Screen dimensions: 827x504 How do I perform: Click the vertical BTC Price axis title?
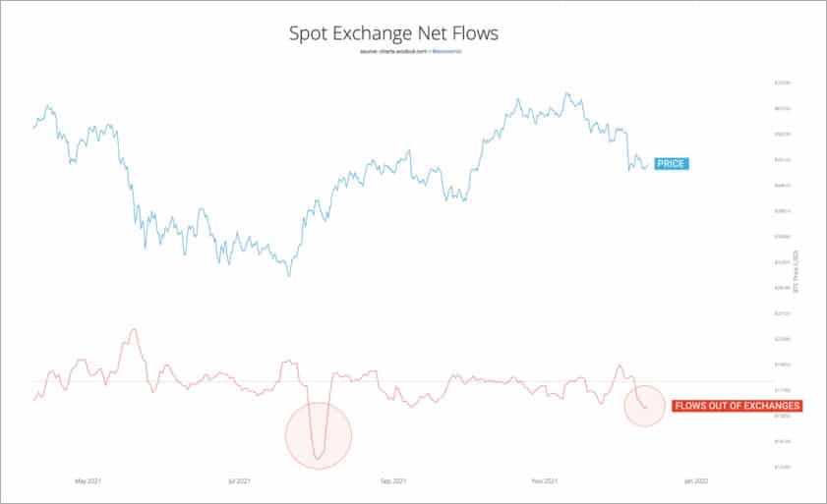click(x=797, y=271)
